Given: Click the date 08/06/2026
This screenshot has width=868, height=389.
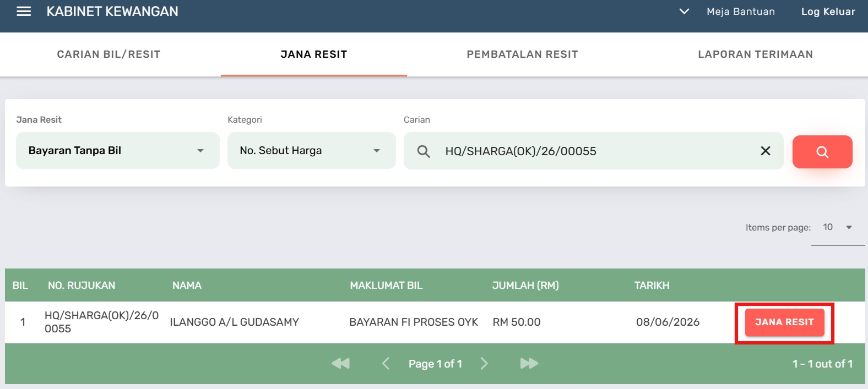Looking at the screenshot, I should click(x=668, y=322).
